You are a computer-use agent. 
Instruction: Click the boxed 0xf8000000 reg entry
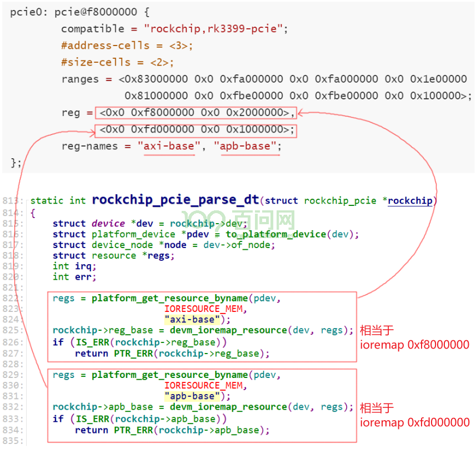[x=196, y=113]
